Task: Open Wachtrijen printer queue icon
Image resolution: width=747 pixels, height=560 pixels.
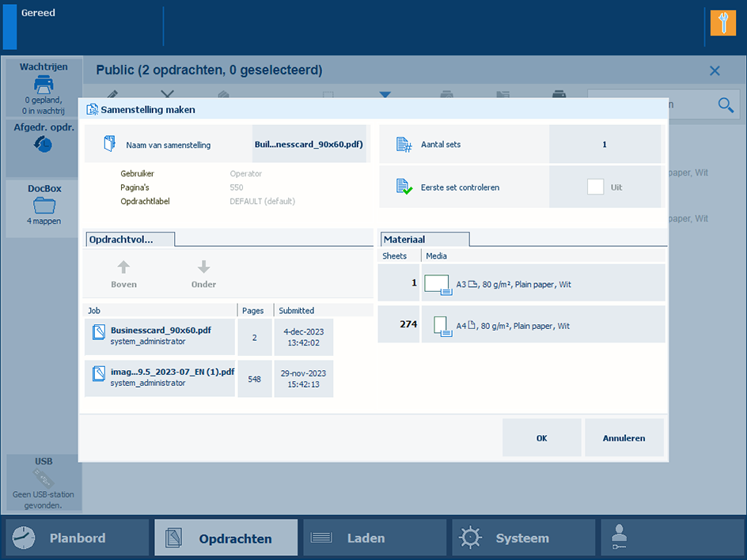Action: (44, 83)
